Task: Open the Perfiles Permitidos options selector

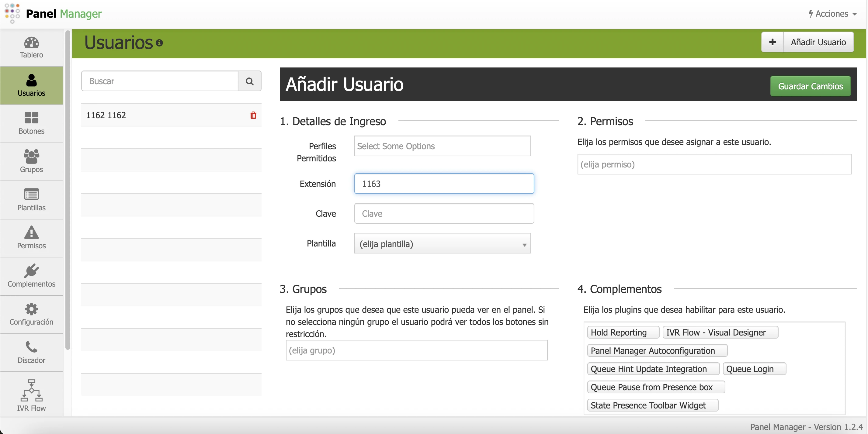Action: 443,146
